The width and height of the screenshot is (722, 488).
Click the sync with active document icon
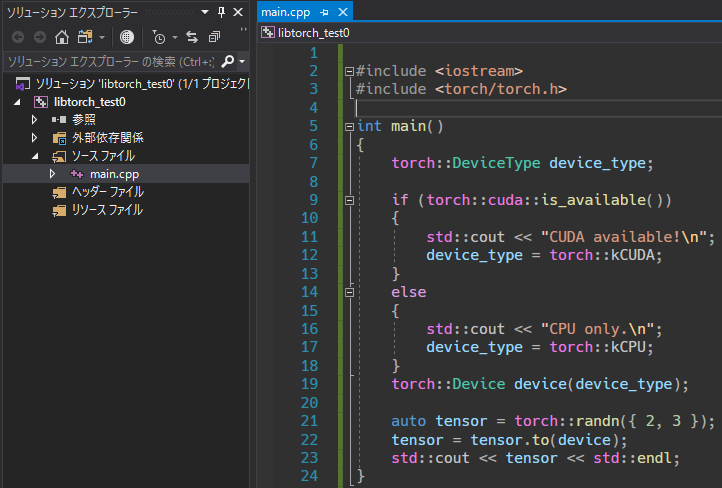[192, 37]
